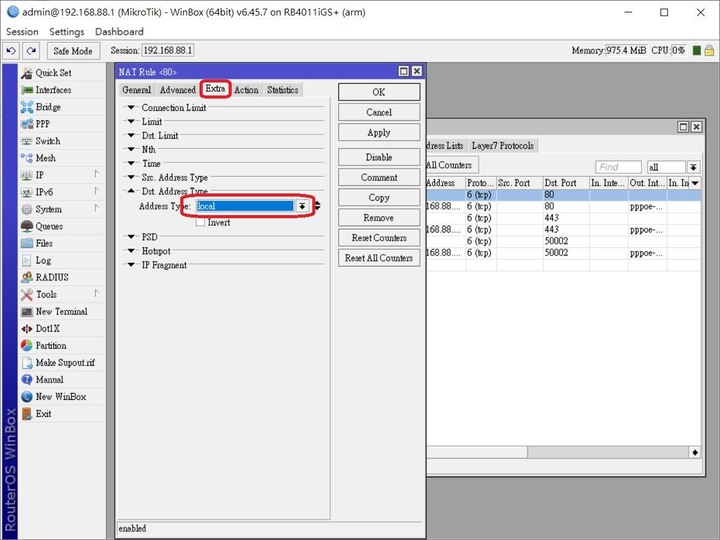This screenshot has height=540, width=720.
Task: Open the Bridge section
Action: (48, 107)
